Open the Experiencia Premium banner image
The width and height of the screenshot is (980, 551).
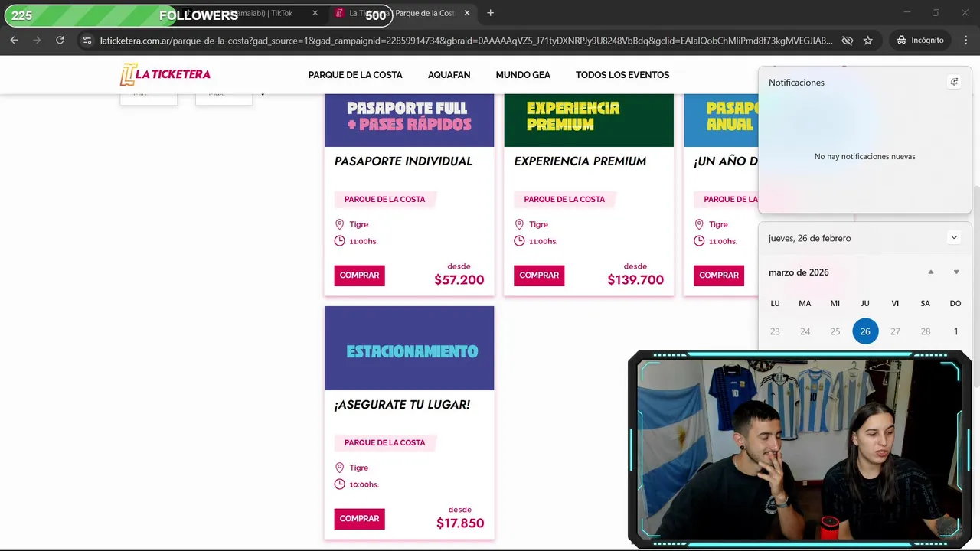pos(589,120)
